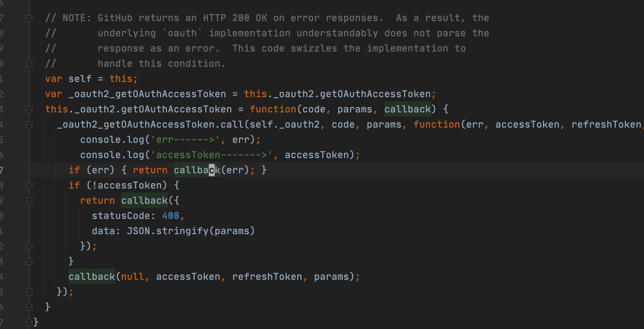Click the 'data' property key
The height and width of the screenshot is (329, 644).
103,231
